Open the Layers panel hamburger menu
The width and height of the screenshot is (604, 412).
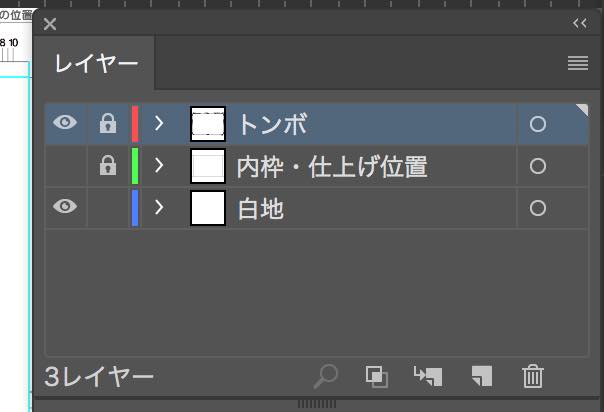(x=578, y=63)
